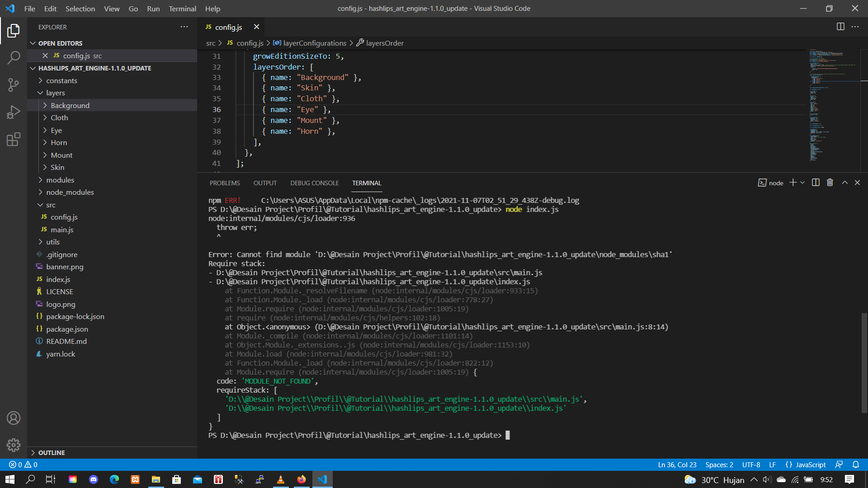Expand the node_modules folder
This screenshot has height=488, width=868.
point(41,192)
